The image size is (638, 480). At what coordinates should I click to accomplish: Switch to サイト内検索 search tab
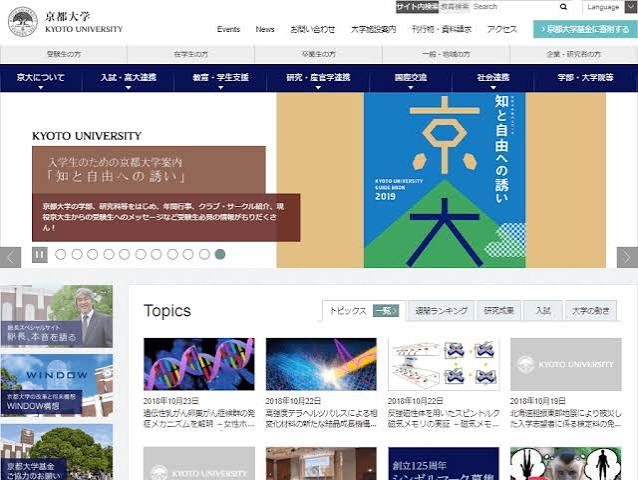click(417, 7)
